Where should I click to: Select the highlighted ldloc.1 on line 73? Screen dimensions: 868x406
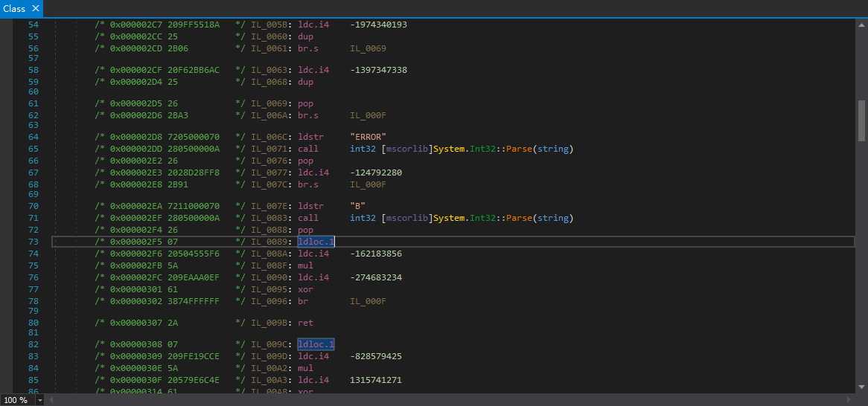[316, 242]
